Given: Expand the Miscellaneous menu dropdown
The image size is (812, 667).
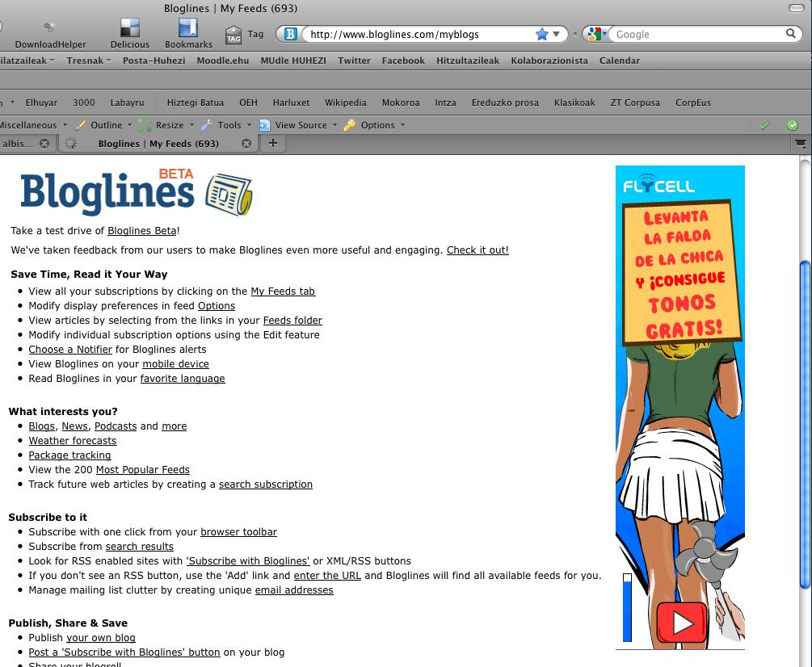Looking at the screenshot, I should click(x=65, y=124).
